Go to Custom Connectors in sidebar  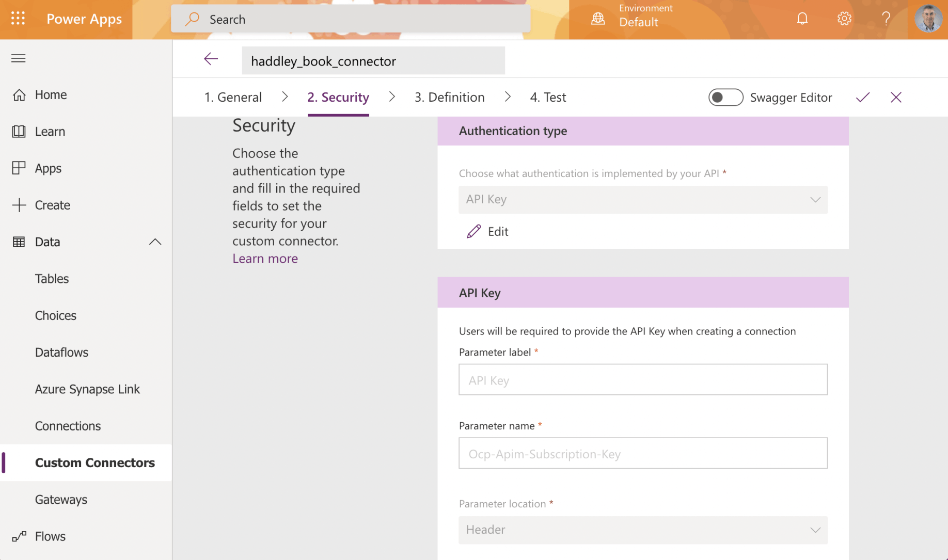[94, 463]
